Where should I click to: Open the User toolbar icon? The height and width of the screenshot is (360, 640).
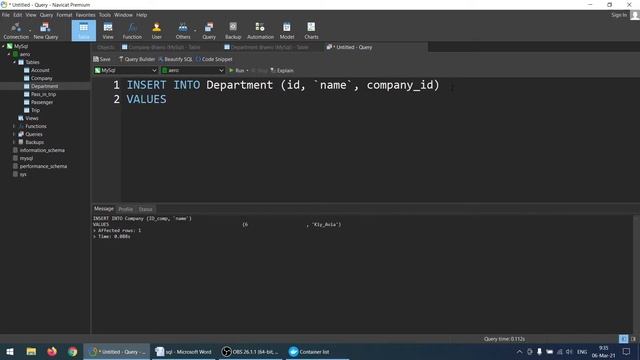click(157, 31)
